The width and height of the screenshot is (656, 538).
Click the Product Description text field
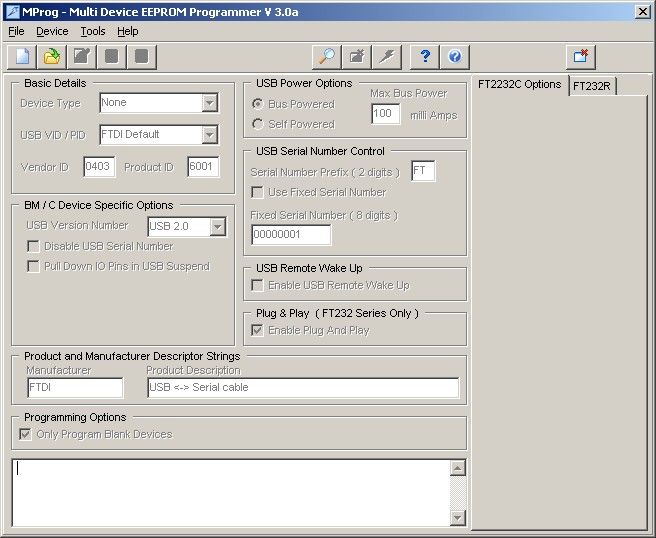pyautogui.click(x=302, y=388)
